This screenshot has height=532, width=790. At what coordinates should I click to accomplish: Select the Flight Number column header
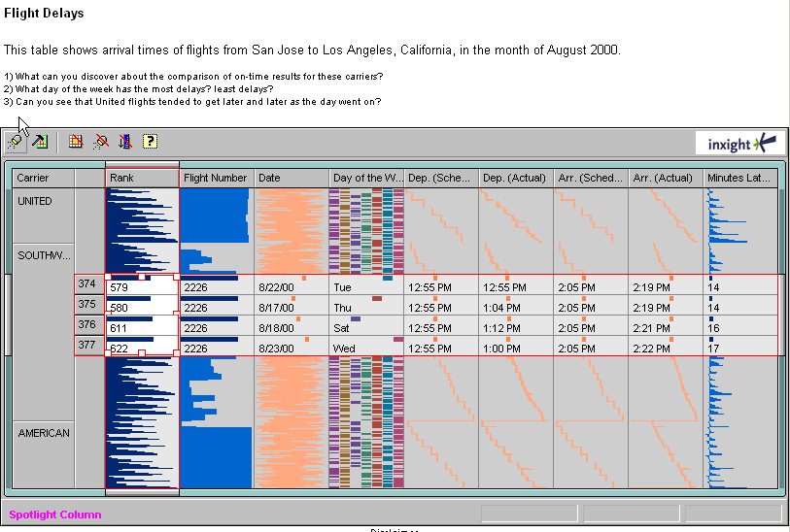coord(217,178)
